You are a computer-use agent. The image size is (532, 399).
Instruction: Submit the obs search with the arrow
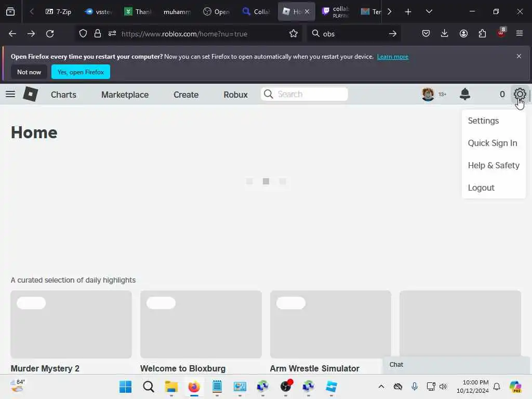393,34
